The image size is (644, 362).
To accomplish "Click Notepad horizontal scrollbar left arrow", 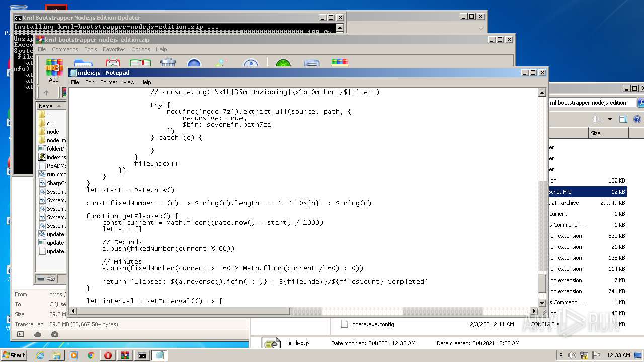I will [x=72, y=311].
